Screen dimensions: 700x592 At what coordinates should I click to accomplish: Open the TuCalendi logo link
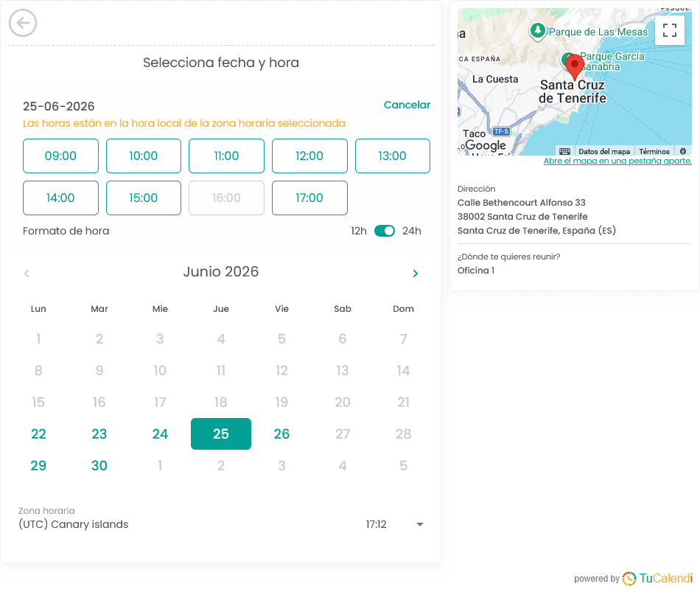657,578
